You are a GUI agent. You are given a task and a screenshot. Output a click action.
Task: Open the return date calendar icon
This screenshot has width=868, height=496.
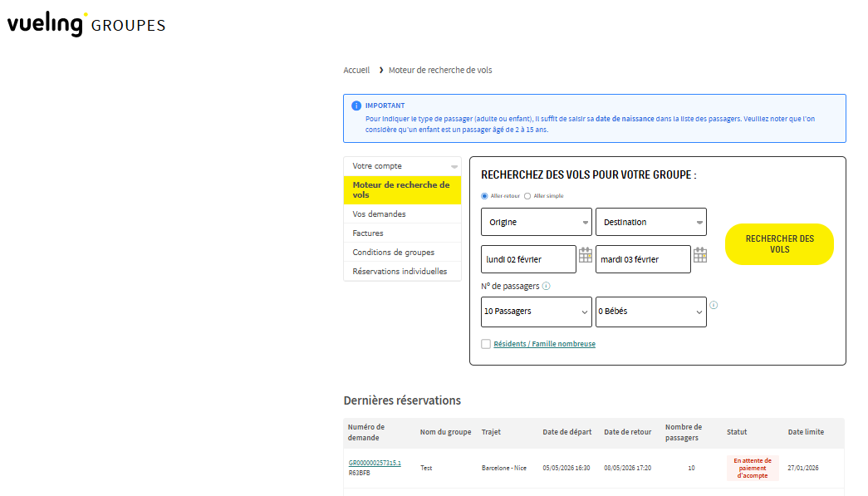pyautogui.click(x=700, y=255)
